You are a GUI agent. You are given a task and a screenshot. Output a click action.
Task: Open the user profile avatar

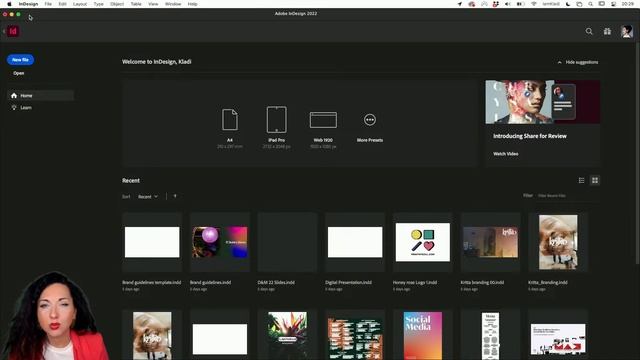(627, 31)
